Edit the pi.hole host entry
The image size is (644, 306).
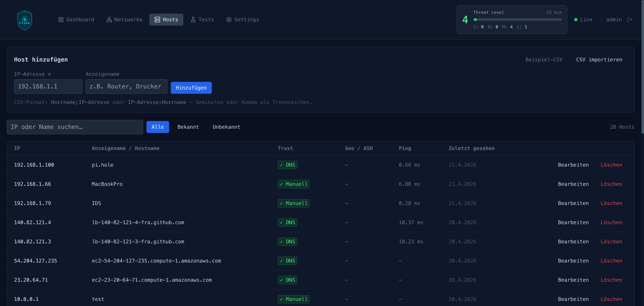[x=573, y=165]
